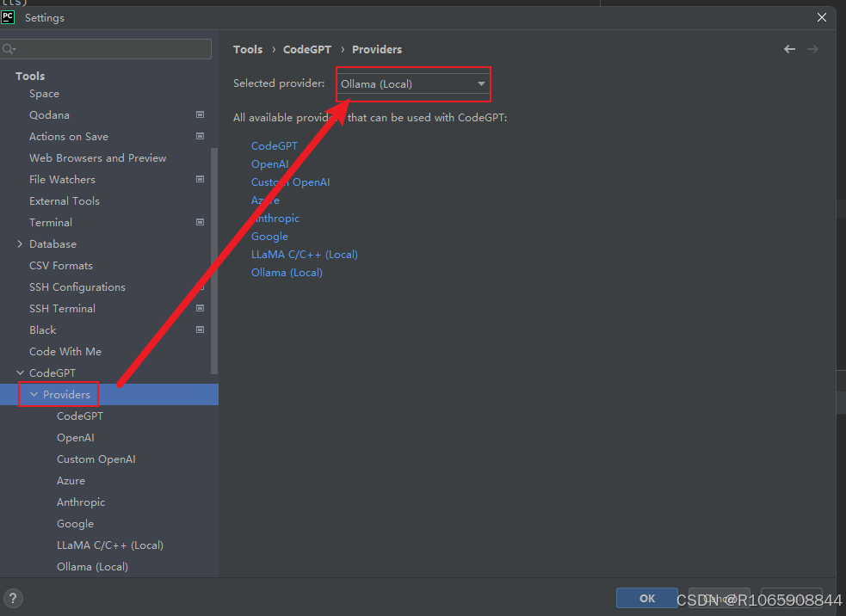Select OpenAI under Providers in tree
This screenshot has height=616, width=846.
pos(76,437)
